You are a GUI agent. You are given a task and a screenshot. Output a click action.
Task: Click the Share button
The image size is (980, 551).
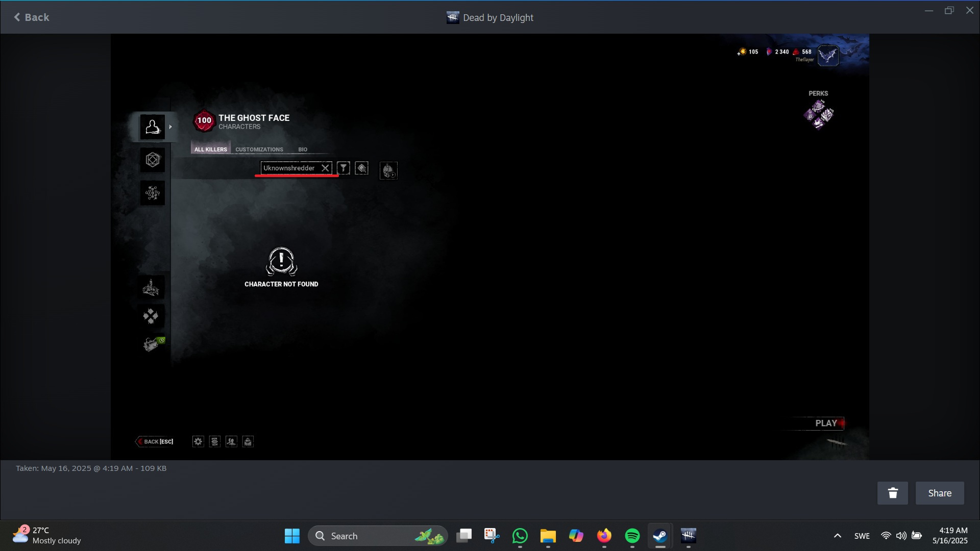pos(939,493)
